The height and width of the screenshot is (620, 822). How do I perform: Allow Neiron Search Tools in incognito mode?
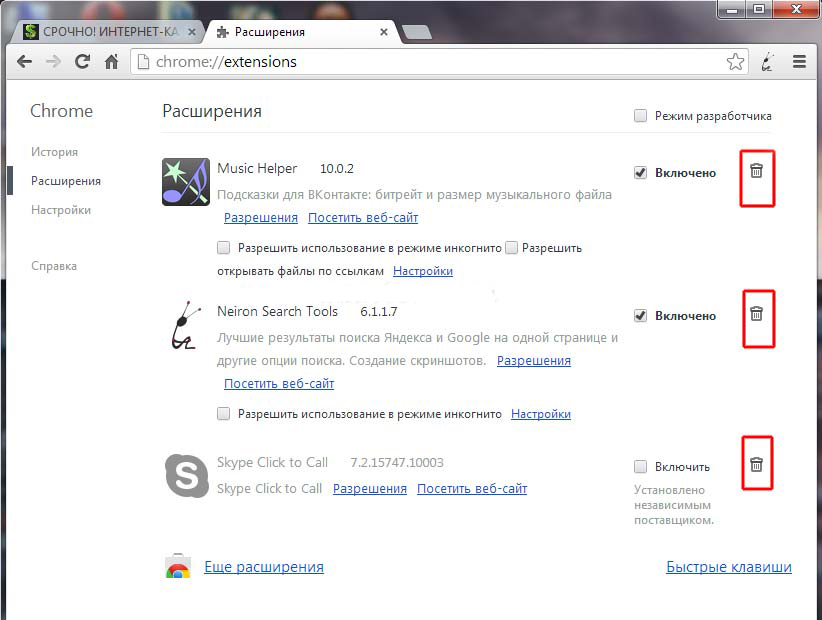click(224, 414)
